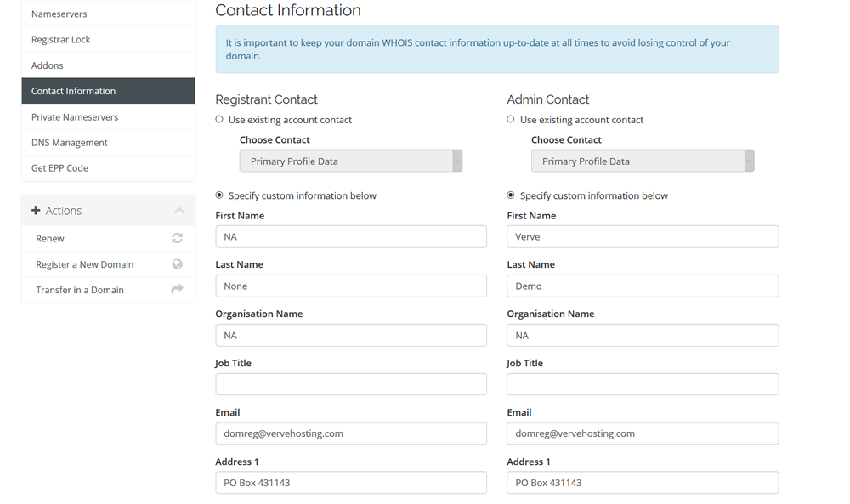850x504 pixels.
Task: Select Admin 'Use existing account contact' radio
Action: [x=511, y=119]
